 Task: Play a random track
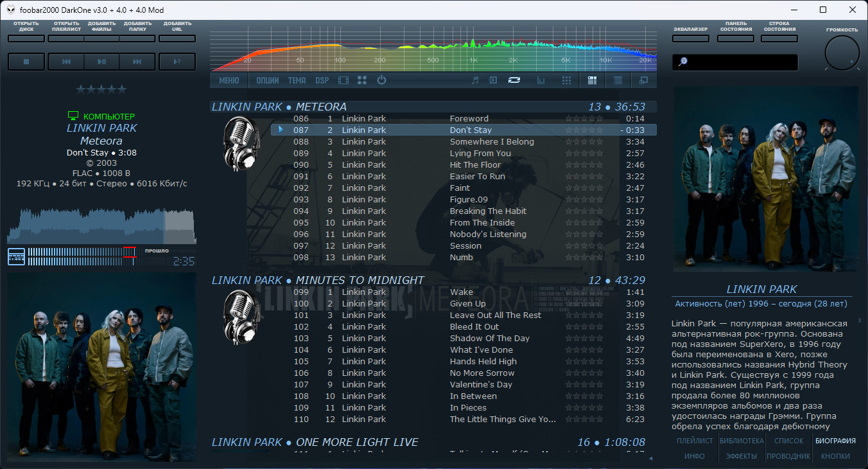click(177, 62)
